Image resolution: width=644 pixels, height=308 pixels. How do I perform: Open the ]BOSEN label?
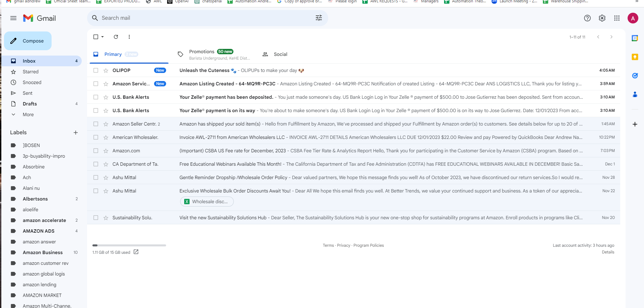click(42, 145)
